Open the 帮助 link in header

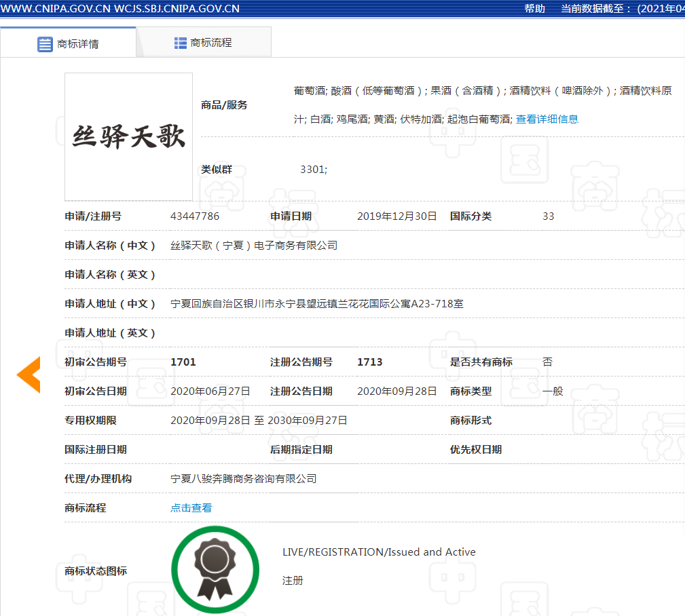(535, 9)
